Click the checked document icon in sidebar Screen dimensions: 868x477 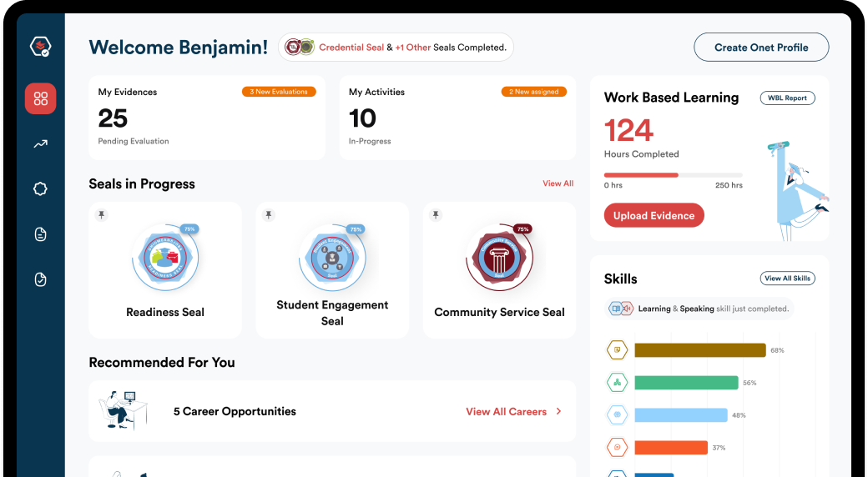coord(41,279)
